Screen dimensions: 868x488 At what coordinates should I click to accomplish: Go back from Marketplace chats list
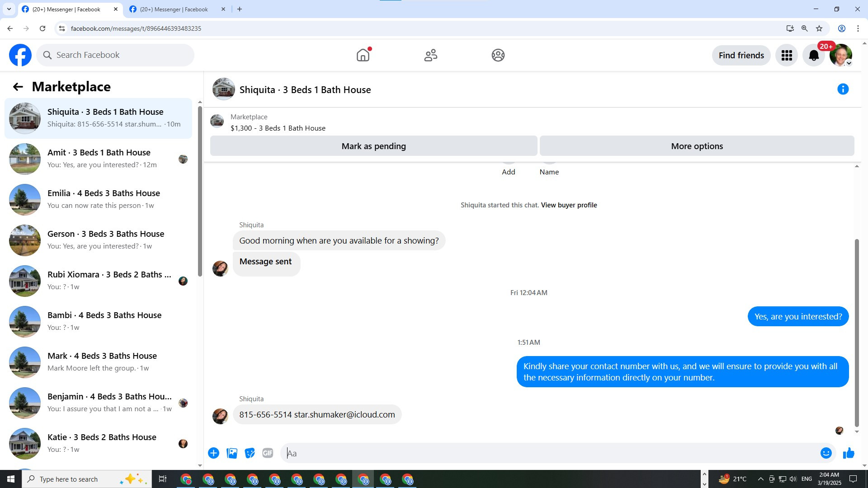18,87
